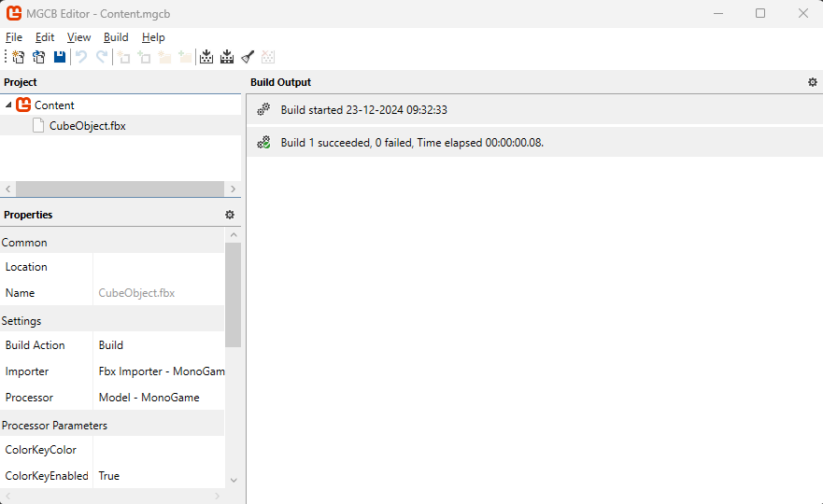The image size is (823, 504).
Task: Open the Build menu
Action: 116,37
